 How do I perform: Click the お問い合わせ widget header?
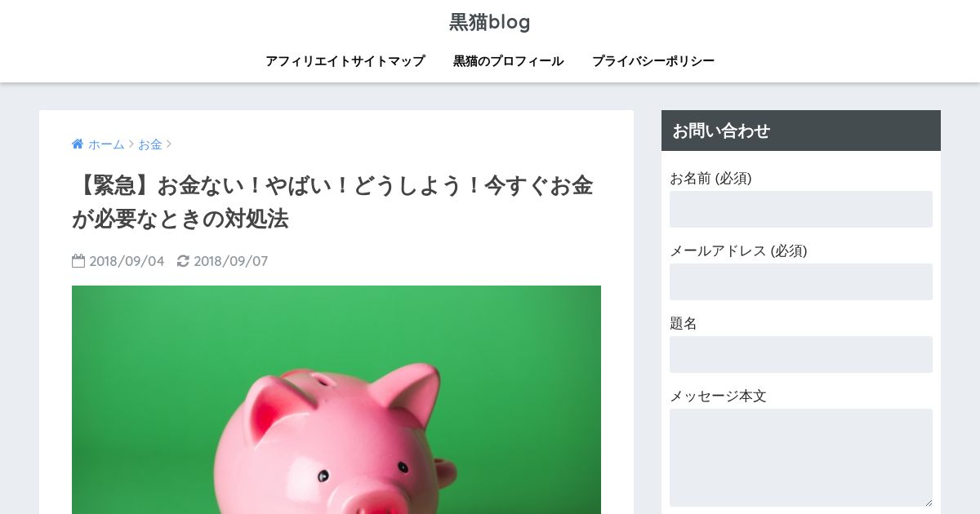(x=801, y=131)
